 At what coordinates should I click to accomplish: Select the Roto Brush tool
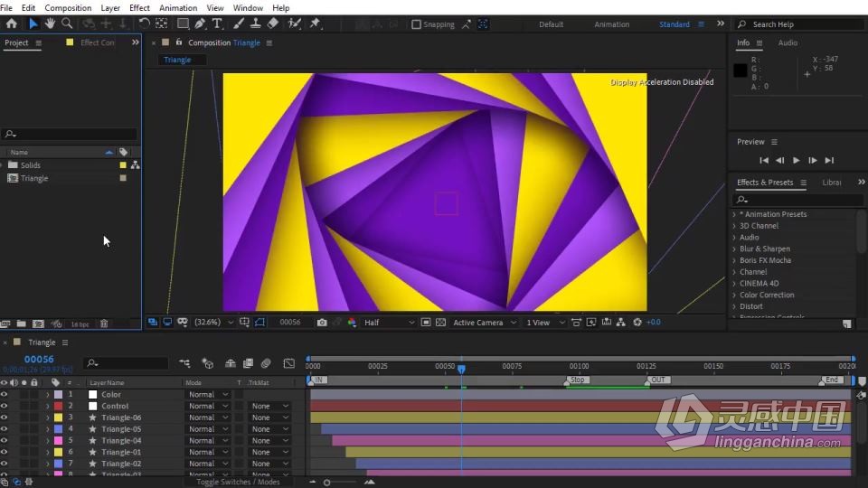pos(295,23)
